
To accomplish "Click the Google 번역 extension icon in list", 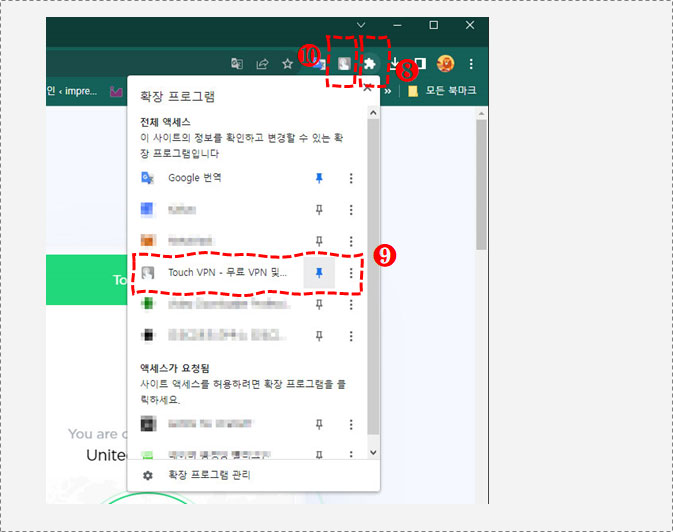I will pyautogui.click(x=148, y=178).
